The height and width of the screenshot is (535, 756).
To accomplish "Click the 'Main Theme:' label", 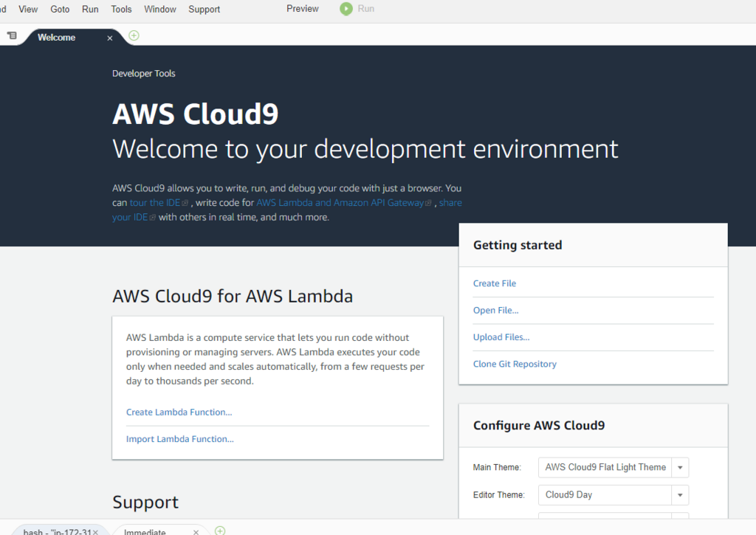I will pos(497,468).
